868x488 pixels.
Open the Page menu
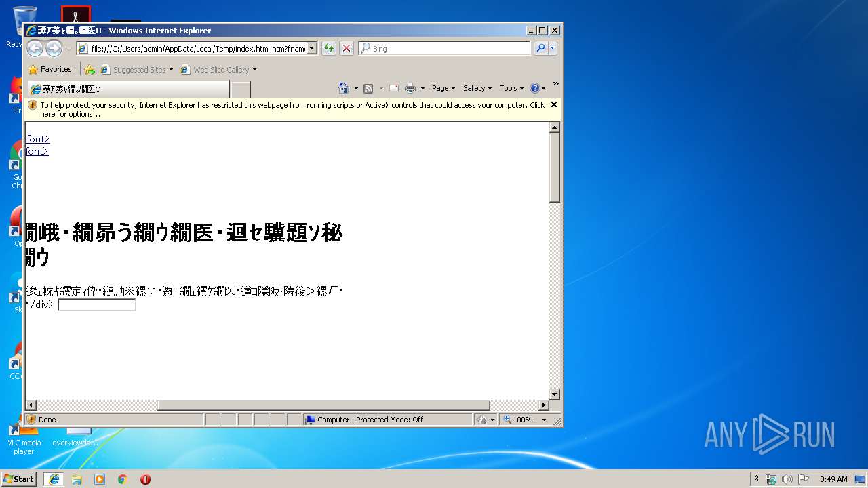coord(443,88)
